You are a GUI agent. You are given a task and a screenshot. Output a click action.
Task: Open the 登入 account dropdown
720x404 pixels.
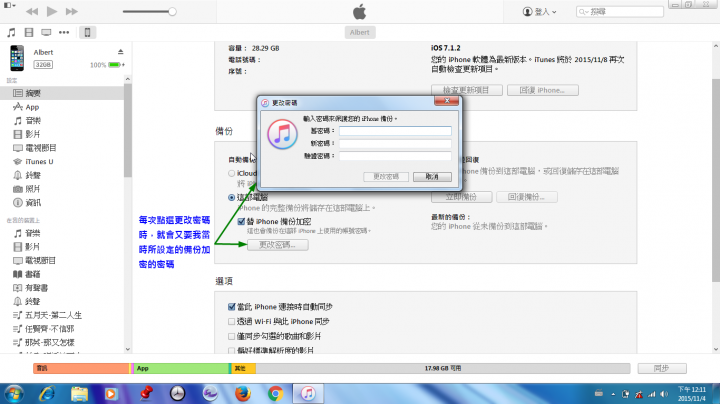coord(540,11)
